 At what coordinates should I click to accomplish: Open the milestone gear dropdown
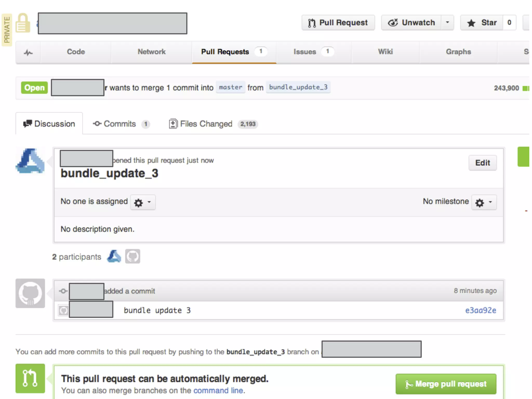click(x=484, y=202)
